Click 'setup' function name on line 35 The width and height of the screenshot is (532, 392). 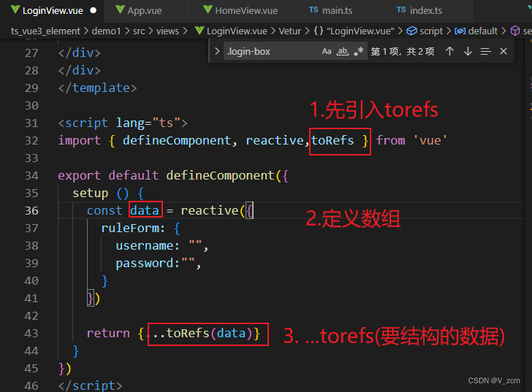[91, 193]
